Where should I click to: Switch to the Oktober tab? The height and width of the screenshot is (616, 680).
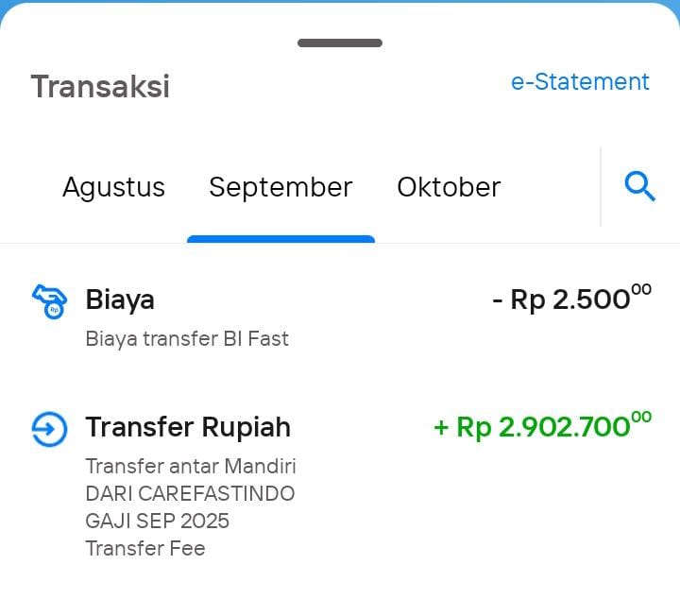pos(449,187)
